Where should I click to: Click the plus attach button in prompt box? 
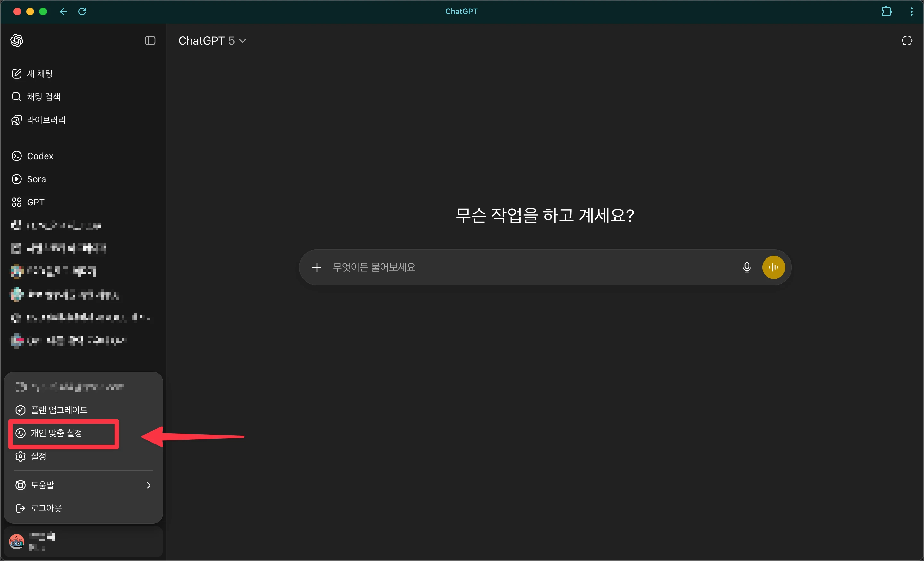pyautogui.click(x=317, y=267)
